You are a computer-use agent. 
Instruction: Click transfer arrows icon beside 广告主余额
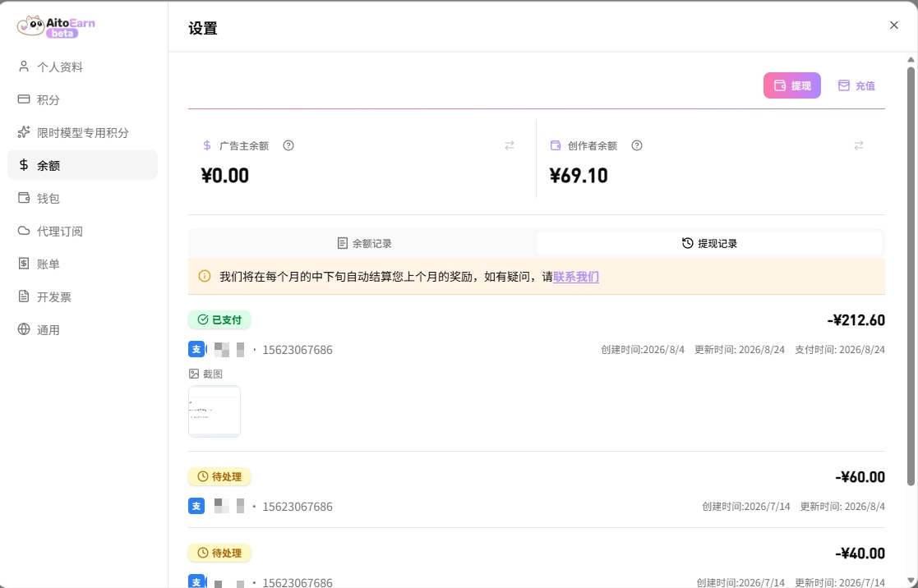(x=510, y=145)
